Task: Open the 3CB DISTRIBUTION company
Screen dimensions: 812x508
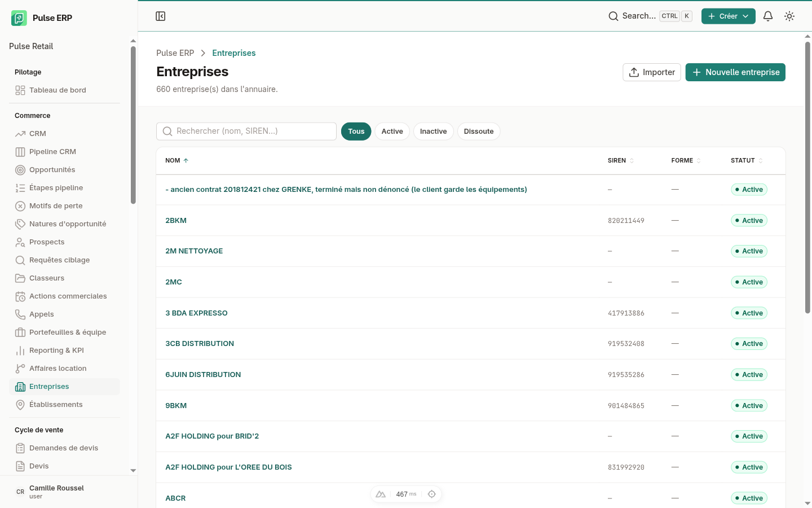Action: [200, 344]
